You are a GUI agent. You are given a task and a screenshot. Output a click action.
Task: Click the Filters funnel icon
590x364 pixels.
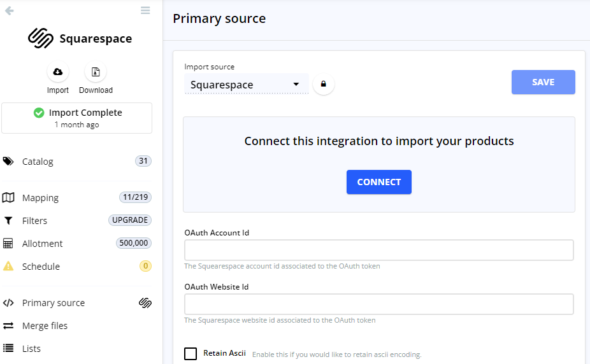click(8, 221)
